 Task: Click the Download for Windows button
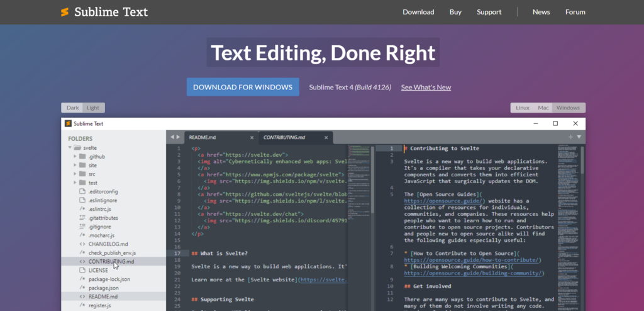tap(243, 87)
